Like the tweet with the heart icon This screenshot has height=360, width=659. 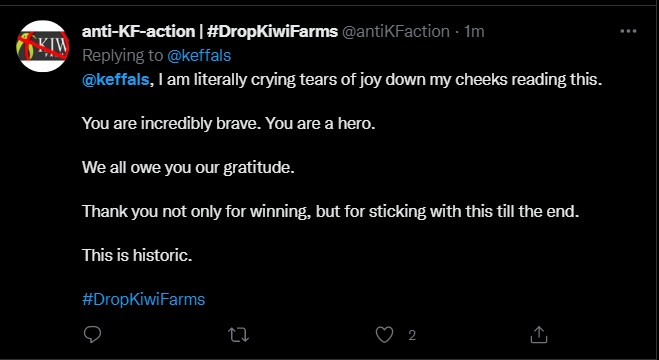pyautogui.click(x=384, y=335)
